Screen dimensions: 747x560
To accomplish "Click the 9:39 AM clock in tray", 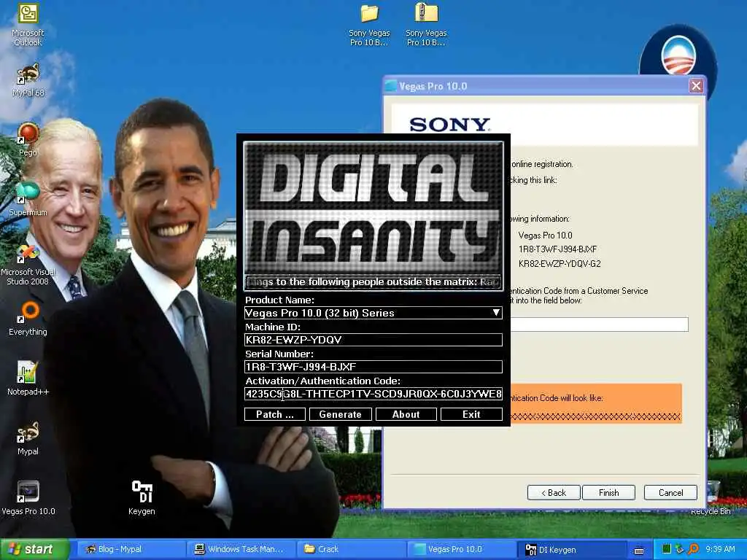I will pos(720,549).
